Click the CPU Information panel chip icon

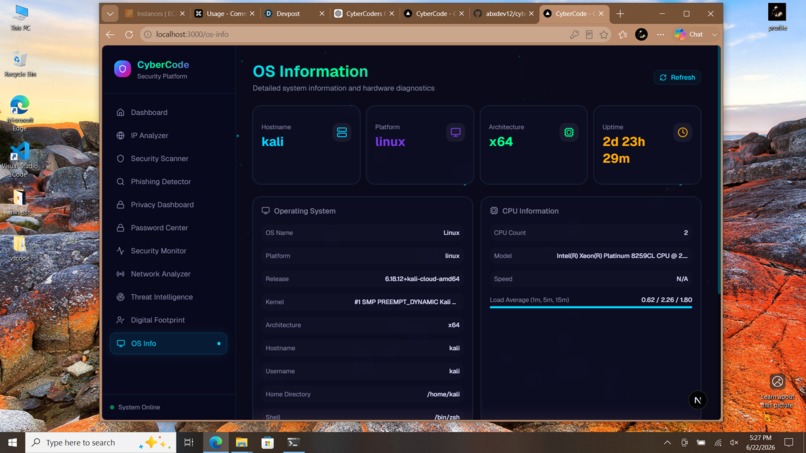[494, 211]
